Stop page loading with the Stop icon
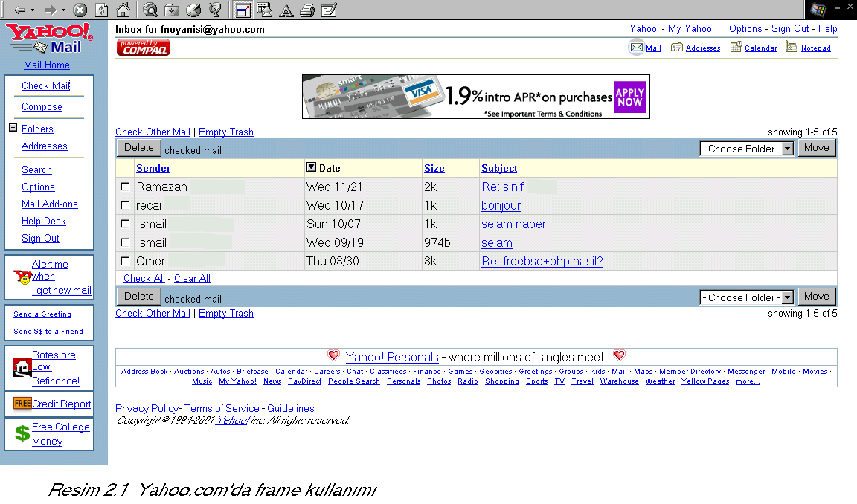Screen dimensions: 857x504 tap(80, 10)
